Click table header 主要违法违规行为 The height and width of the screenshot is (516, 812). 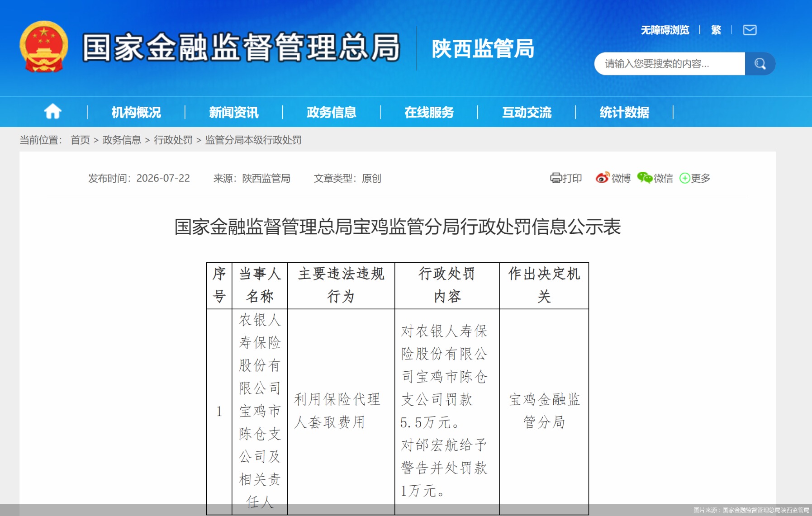pos(341,285)
